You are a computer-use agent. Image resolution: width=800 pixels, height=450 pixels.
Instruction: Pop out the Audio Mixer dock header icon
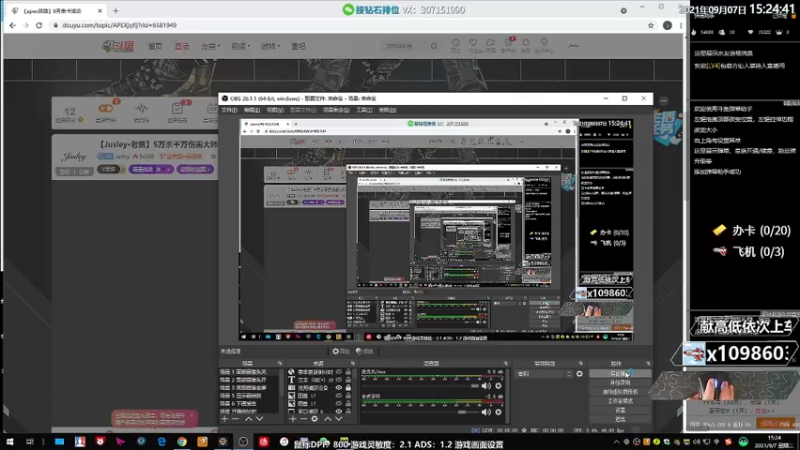506,363
